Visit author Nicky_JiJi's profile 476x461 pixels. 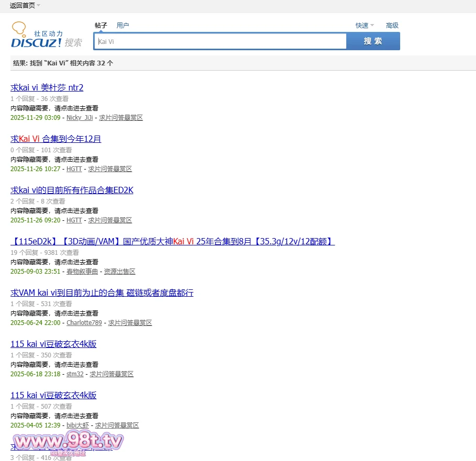(80, 118)
